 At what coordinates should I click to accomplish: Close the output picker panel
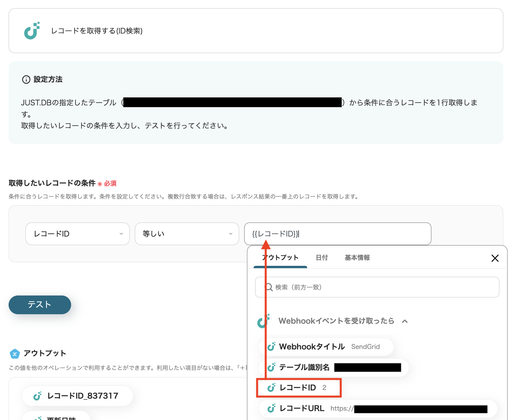coord(495,258)
